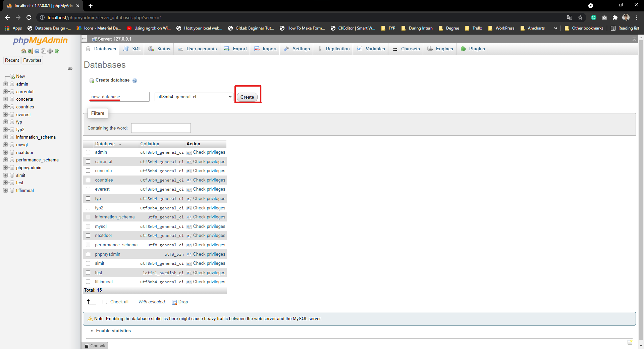Click the Create button

(247, 97)
